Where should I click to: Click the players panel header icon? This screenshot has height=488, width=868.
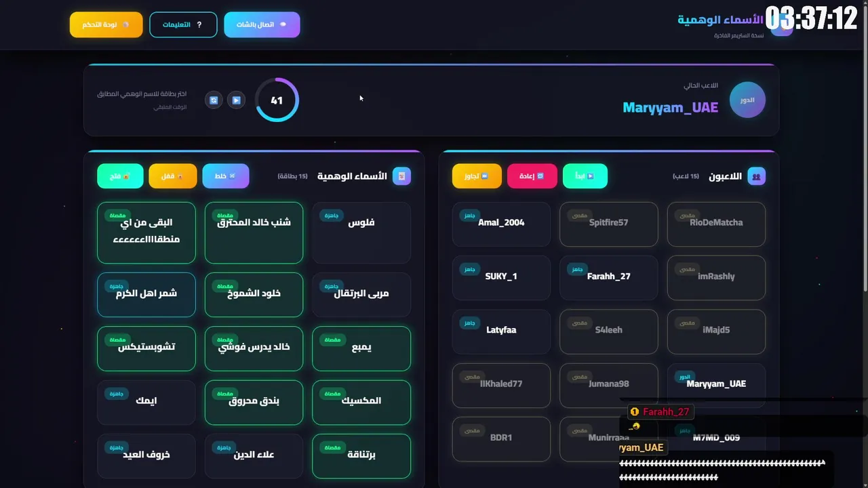point(756,176)
